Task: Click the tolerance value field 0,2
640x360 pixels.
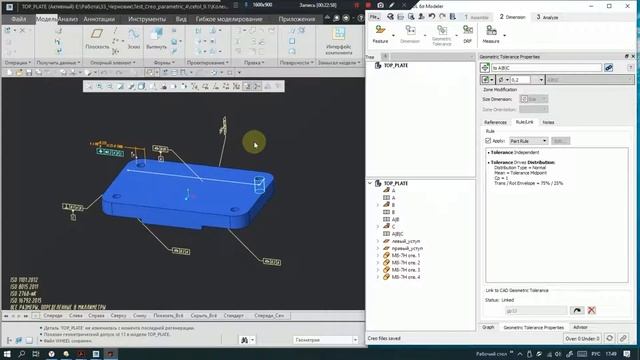Action: click(x=520, y=80)
